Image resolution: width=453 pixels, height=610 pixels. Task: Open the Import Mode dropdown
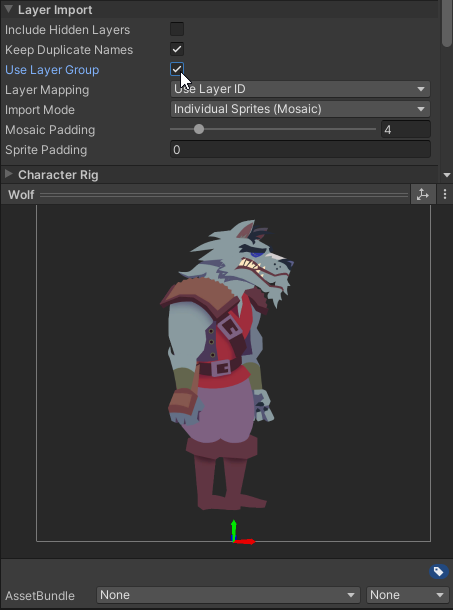tap(300, 109)
